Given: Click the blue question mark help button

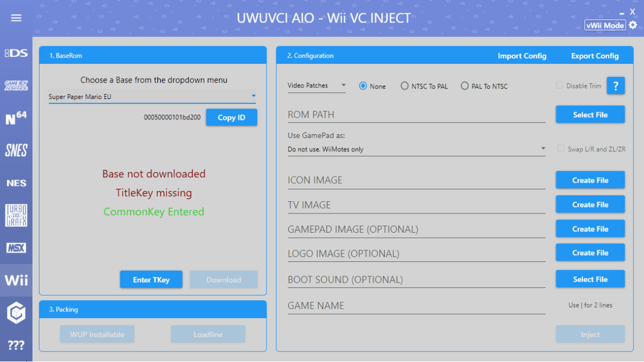Looking at the screenshot, I should click(x=615, y=86).
